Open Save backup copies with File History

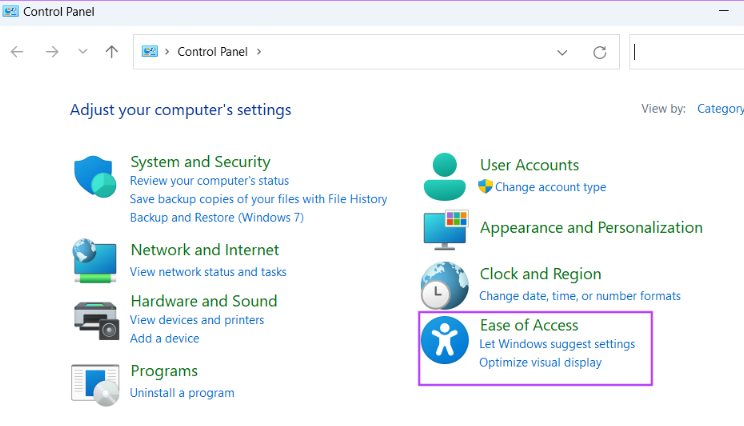pyautogui.click(x=259, y=199)
